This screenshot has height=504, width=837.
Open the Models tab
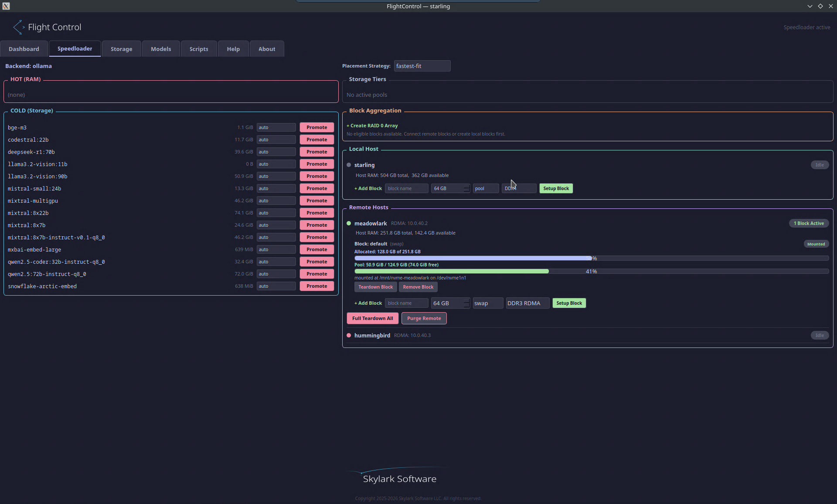pyautogui.click(x=160, y=49)
